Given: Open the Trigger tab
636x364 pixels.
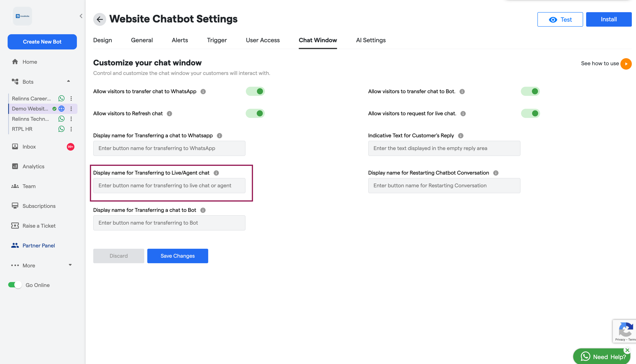Looking at the screenshot, I should tap(217, 40).
